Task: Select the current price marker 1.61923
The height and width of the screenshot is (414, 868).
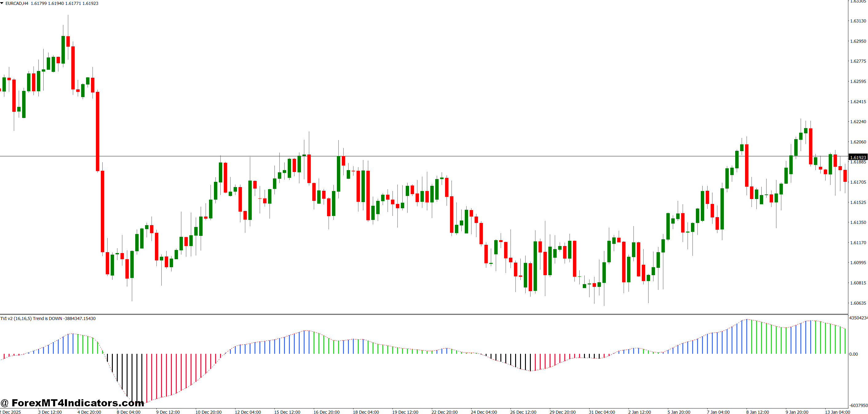Action: [858, 157]
